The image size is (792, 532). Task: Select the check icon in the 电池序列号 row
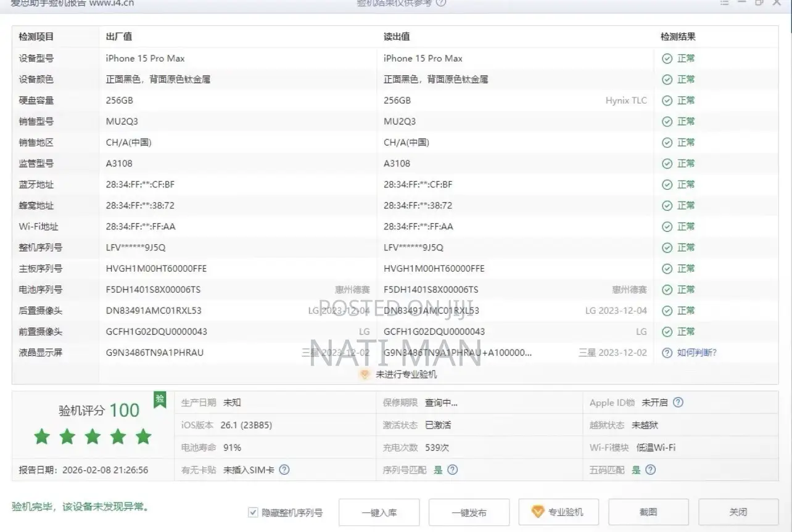pos(667,289)
